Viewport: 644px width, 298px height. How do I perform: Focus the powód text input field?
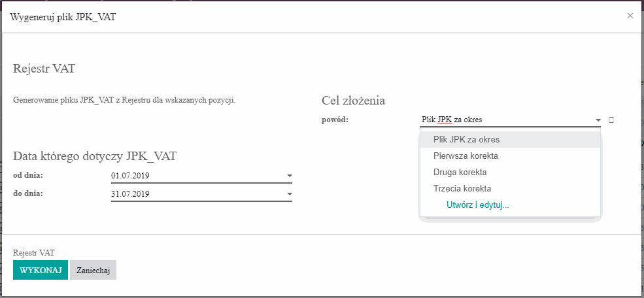point(505,120)
